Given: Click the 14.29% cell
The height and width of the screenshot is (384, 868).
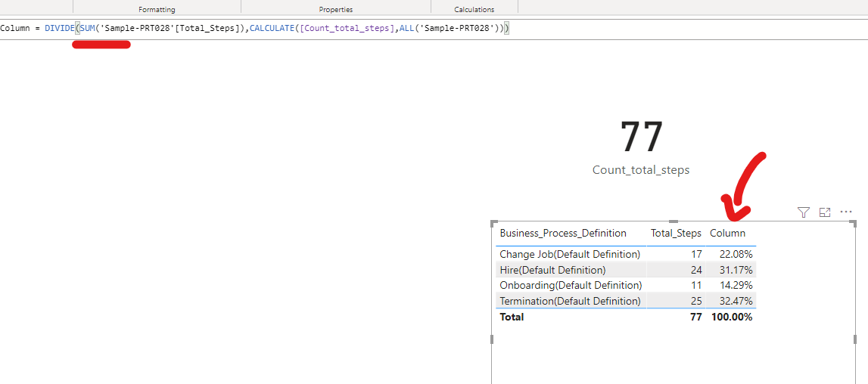Looking at the screenshot, I should pos(736,286).
